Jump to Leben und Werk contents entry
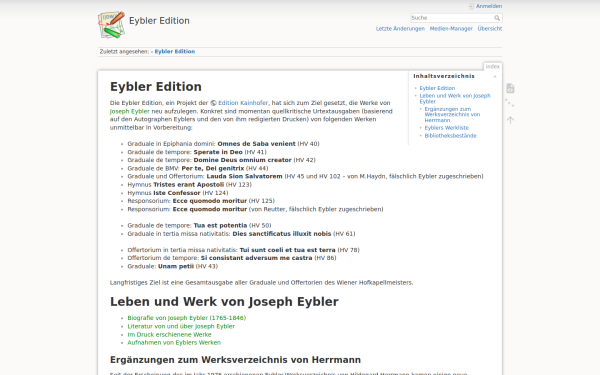Viewport: 600px width, 375px height. pos(455,98)
